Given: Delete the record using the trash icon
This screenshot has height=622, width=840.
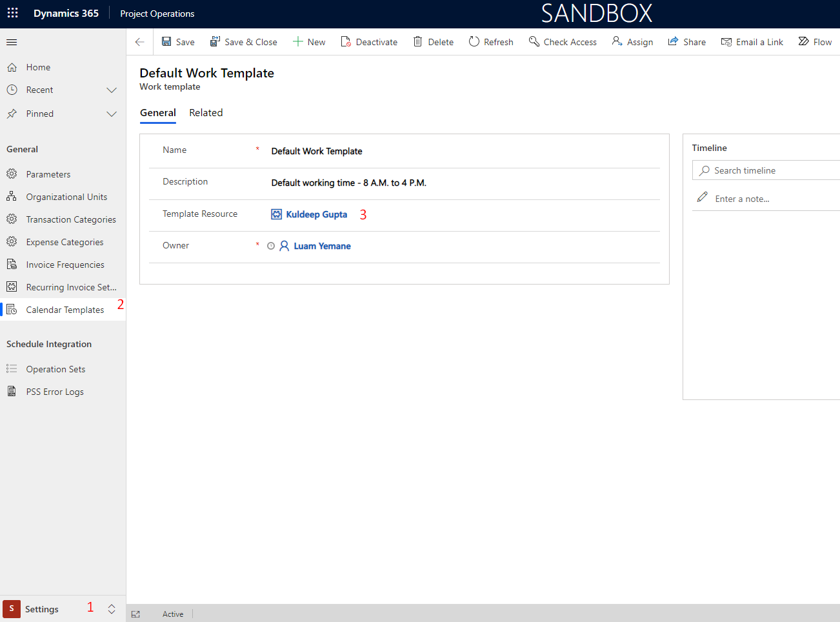Looking at the screenshot, I should [x=418, y=42].
